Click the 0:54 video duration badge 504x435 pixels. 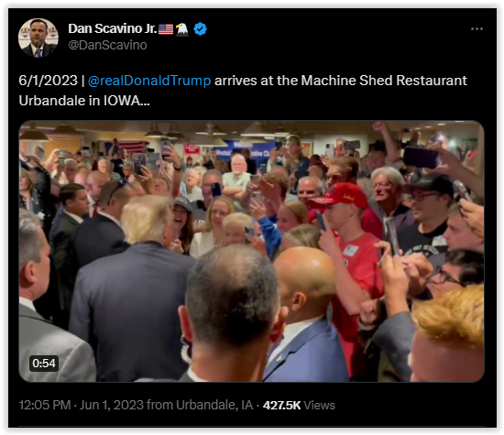tap(44, 364)
